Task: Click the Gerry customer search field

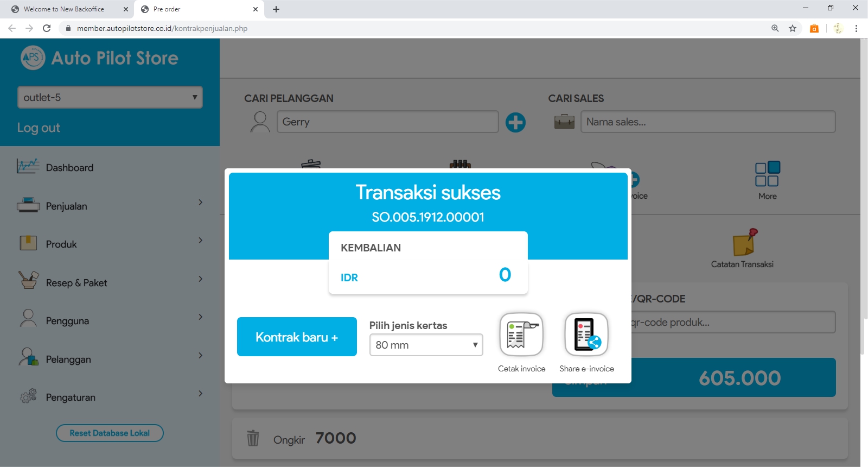Action: (x=387, y=122)
